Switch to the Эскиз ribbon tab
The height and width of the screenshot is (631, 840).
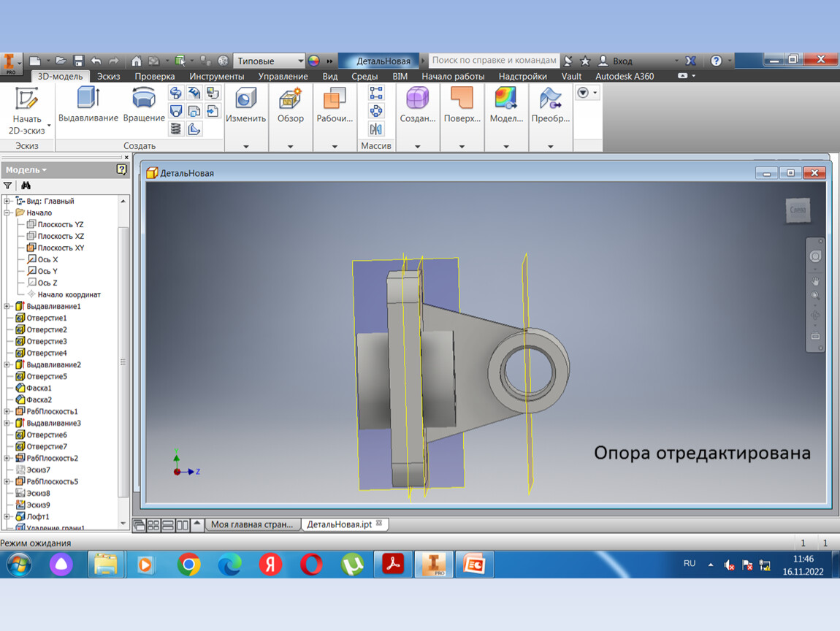108,76
